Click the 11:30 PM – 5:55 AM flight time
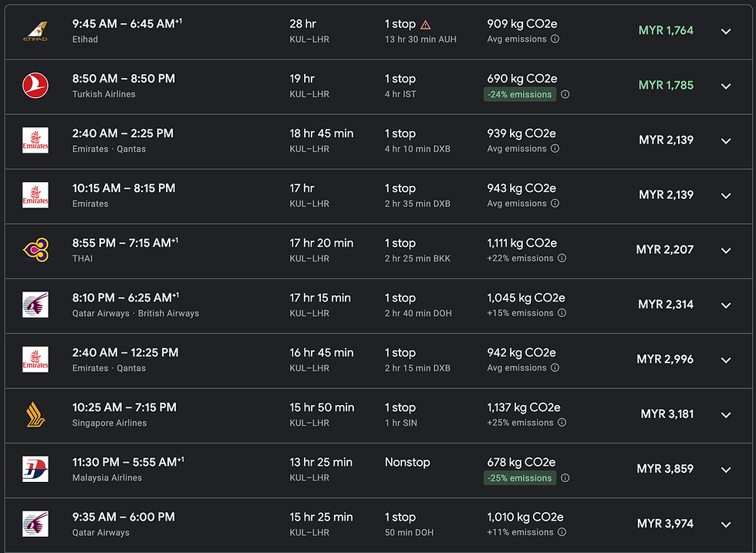The image size is (756, 553). coord(128,462)
